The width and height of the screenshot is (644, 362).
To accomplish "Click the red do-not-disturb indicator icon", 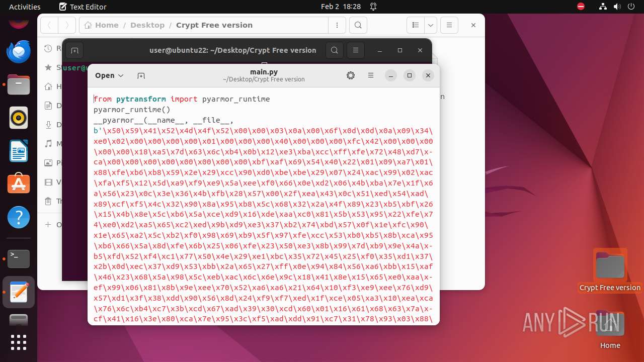I will tap(581, 7).
